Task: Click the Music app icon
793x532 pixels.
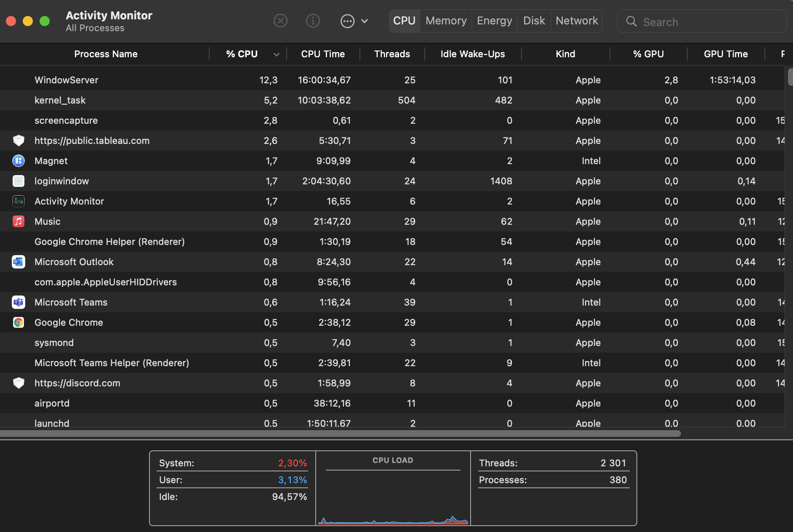Action: coord(19,221)
